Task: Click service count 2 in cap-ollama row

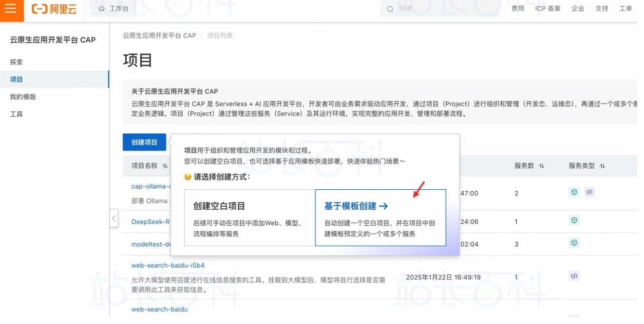Action: pyautogui.click(x=516, y=193)
